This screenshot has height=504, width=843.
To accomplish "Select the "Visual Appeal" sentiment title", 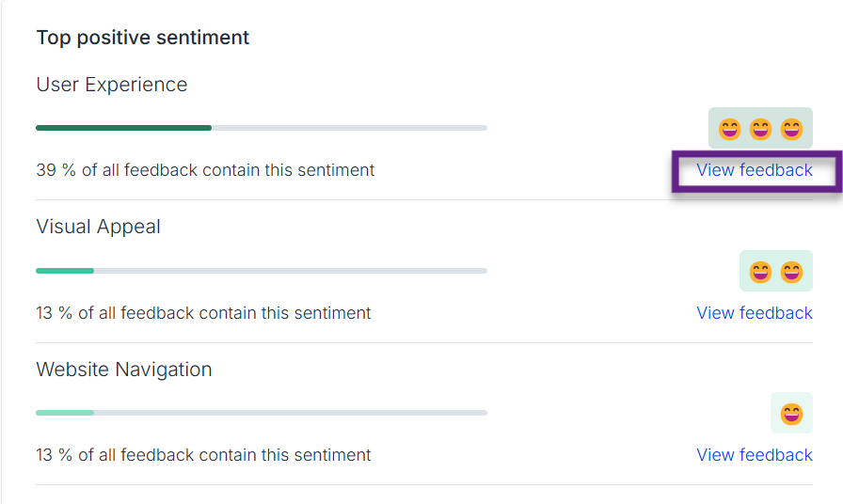I will [99, 227].
